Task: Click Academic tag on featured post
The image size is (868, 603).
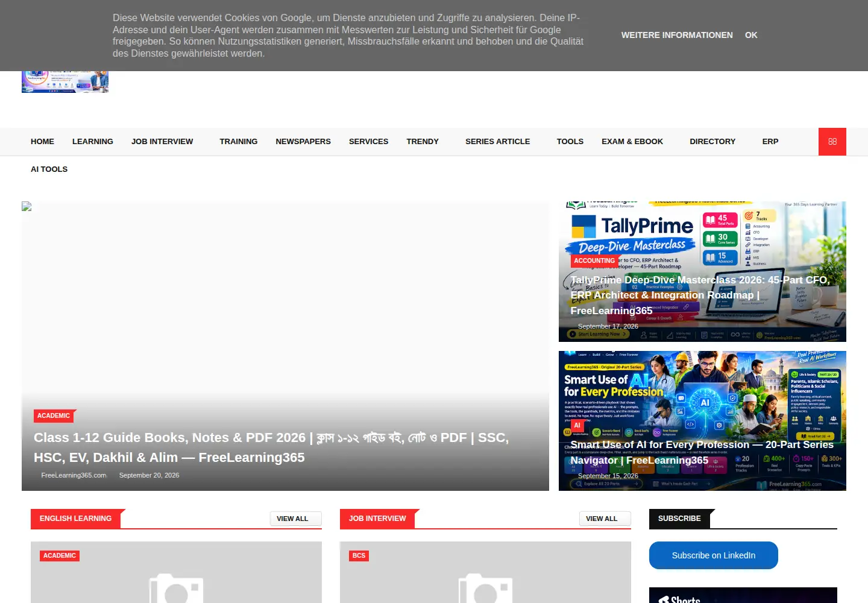Action: point(54,415)
